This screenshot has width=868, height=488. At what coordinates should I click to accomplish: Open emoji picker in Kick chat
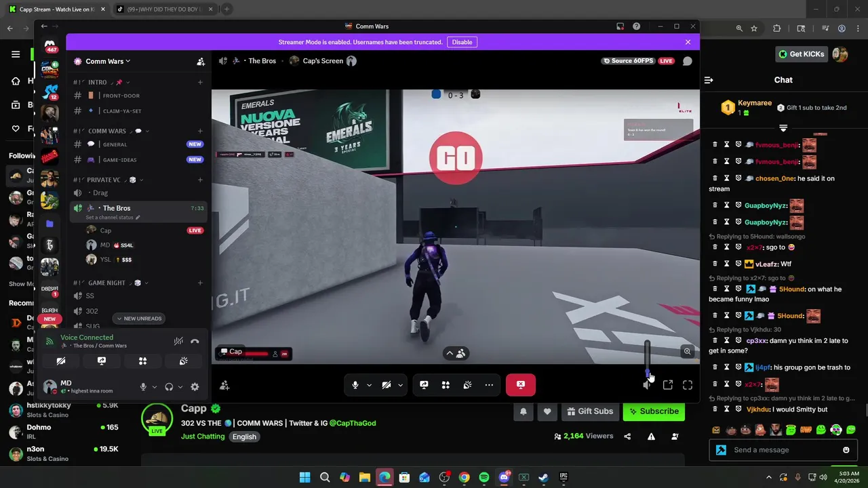[846, 450]
